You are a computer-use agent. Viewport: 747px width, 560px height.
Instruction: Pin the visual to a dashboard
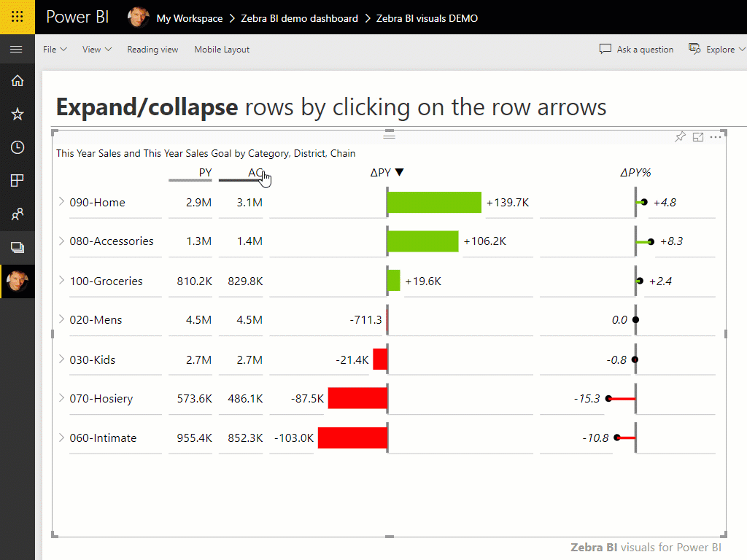(x=680, y=136)
